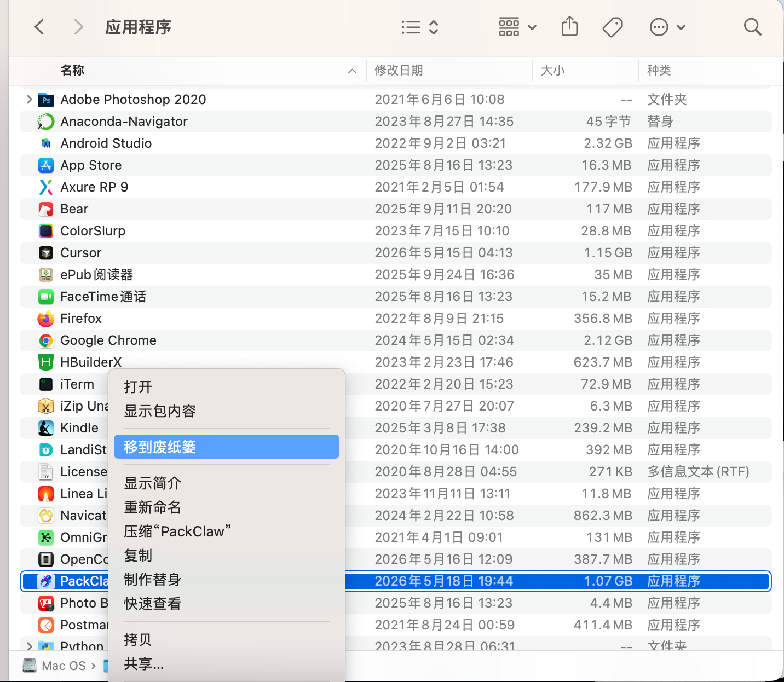Click the Anaconda-Navigator icon
The height and width of the screenshot is (682, 784).
coord(46,122)
